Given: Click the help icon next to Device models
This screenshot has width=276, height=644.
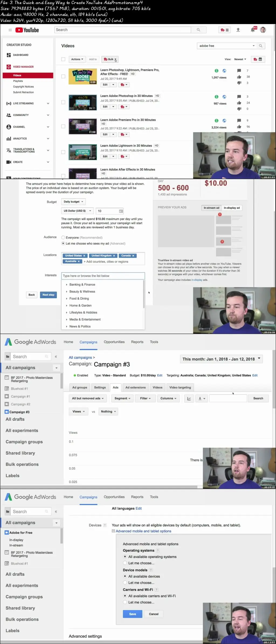Looking at the screenshot, I should click(151, 570).
